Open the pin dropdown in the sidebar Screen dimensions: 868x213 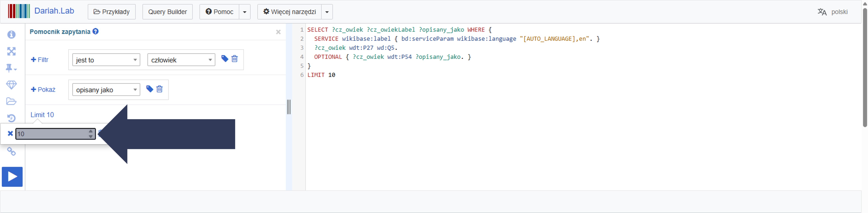[11, 68]
